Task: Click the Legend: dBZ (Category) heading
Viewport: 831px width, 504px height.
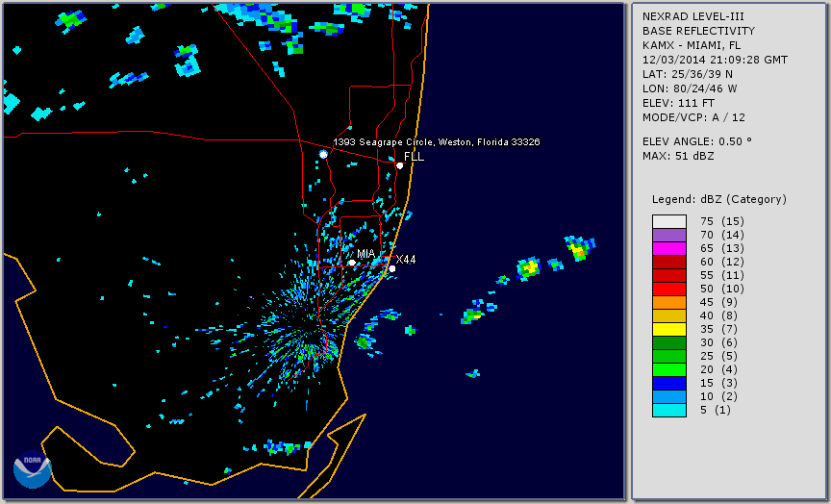Action: pyautogui.click(x=719, y=199)
